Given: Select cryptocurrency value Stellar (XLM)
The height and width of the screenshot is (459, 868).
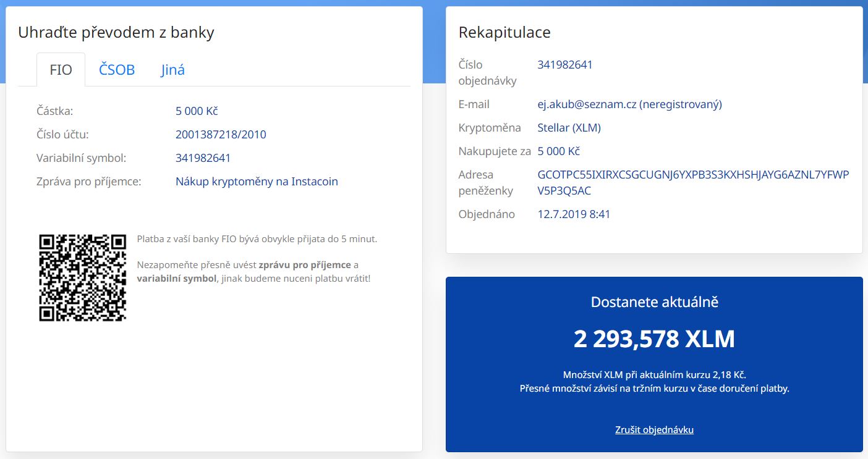Looking at the screenshot, I should pyautogui.click(x=569, y=128).
